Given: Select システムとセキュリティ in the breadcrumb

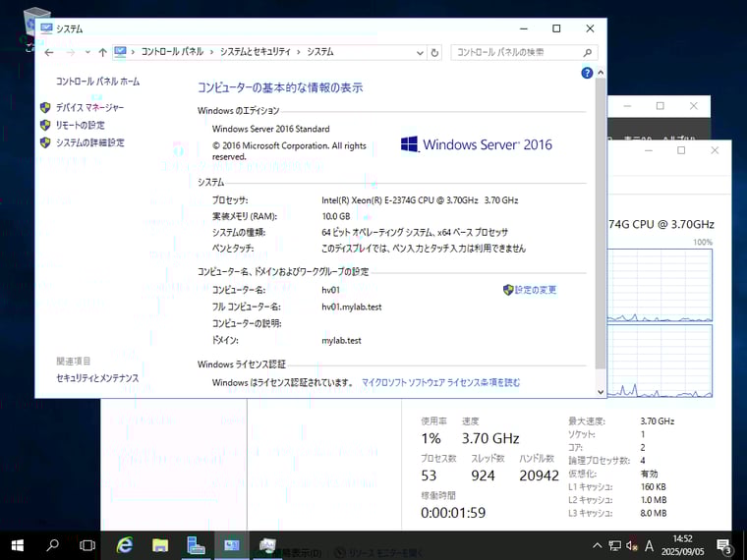Looking at the screenshot, I should (x=256, y=52).
